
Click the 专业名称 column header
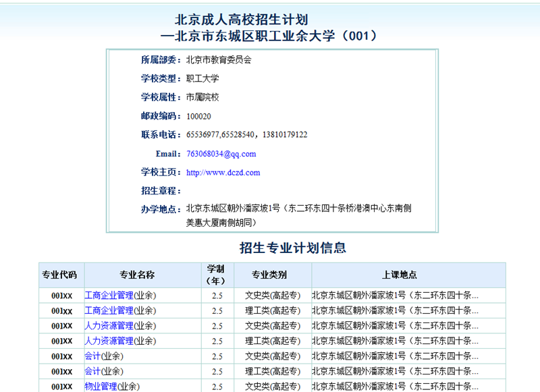point(137,275)
